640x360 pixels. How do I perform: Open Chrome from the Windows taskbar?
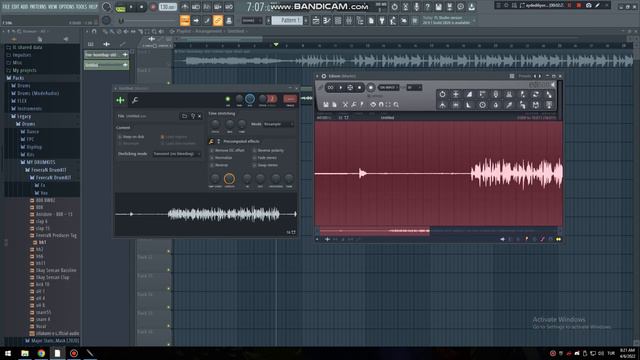pos(41,353)
